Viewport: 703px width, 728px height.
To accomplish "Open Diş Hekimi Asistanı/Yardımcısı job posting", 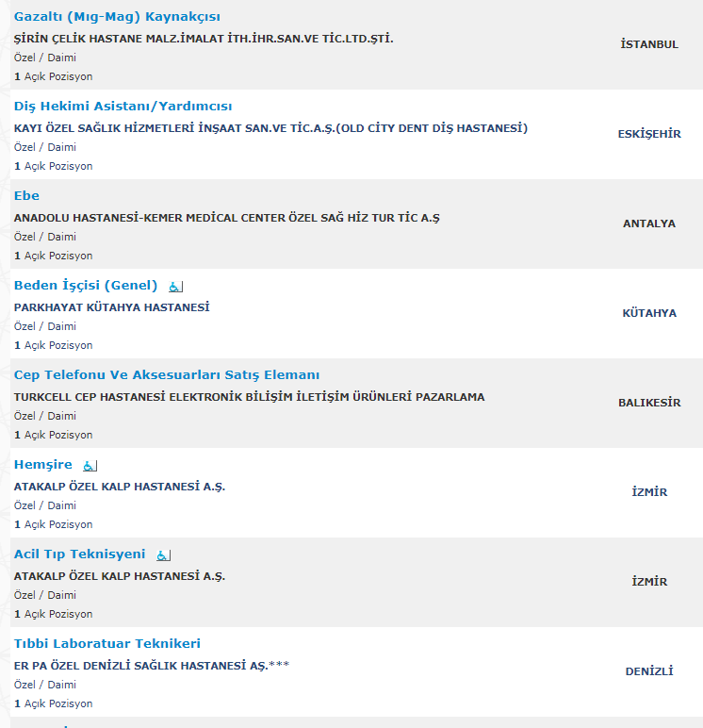I will [123, 107].
